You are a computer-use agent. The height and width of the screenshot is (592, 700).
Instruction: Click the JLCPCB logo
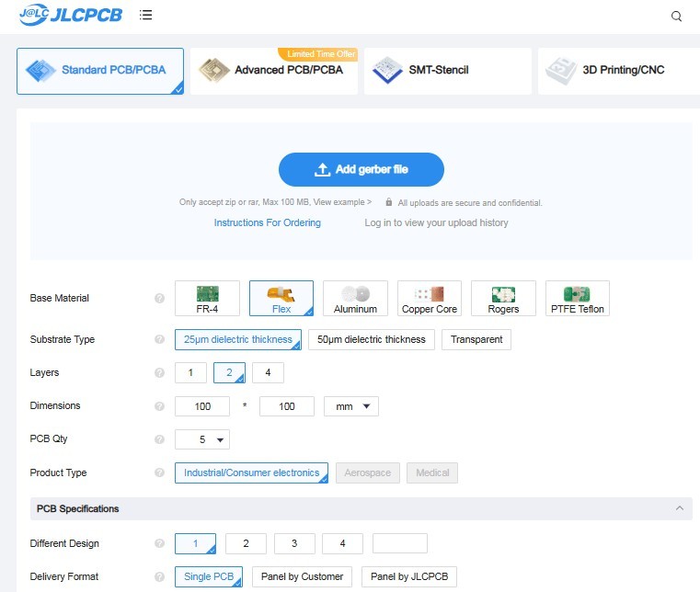(71, 15)
